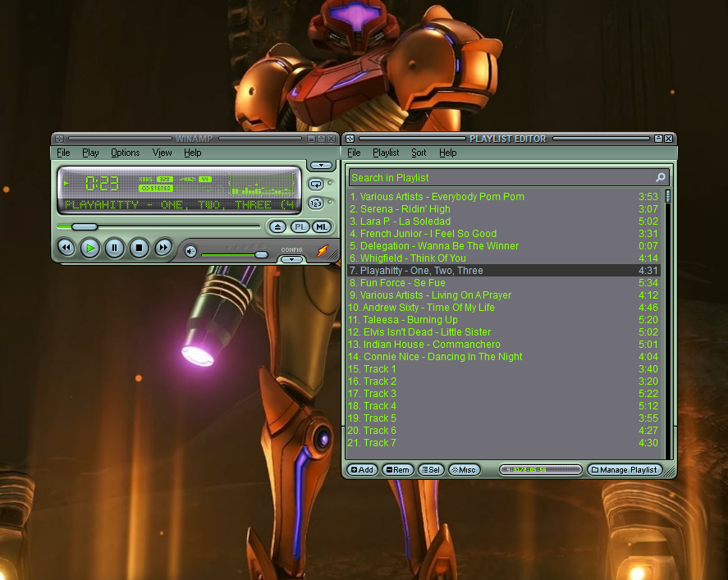The width and height of the screenshot is (728, 580).
Task: Open the File menu in Winamp main window
Action: [x=63, y=153]
